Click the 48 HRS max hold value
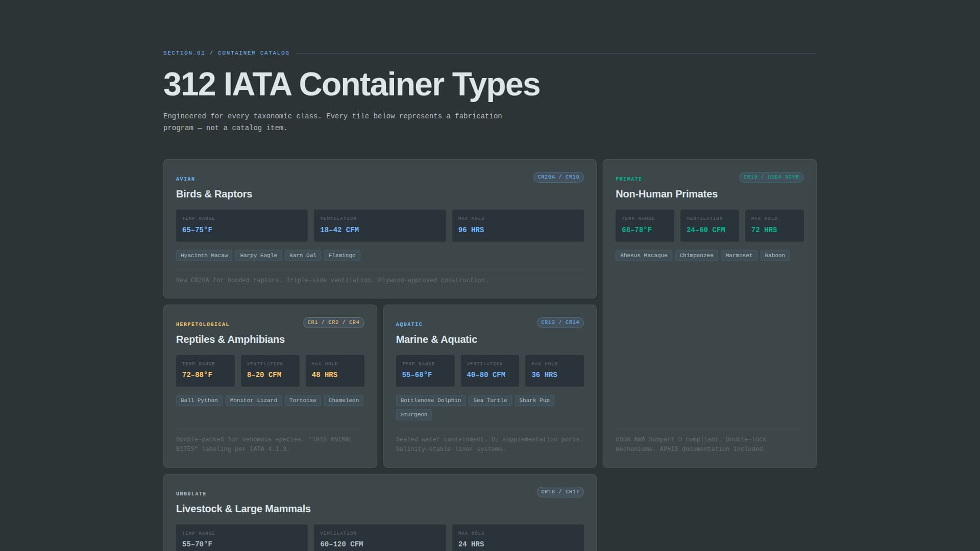 pyautogui.click(x=325, y=375)
